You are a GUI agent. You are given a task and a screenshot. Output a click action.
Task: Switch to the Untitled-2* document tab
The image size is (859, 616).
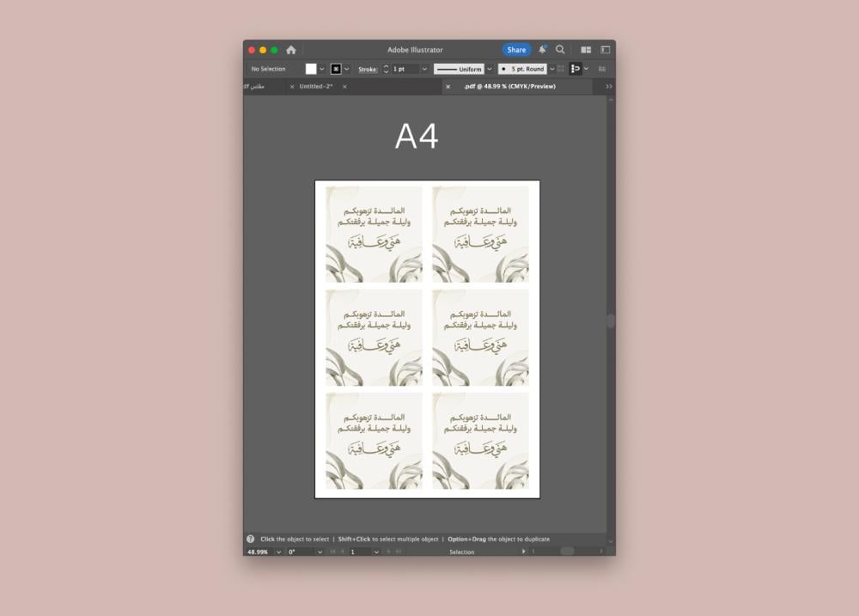click(x=316, y=87)
